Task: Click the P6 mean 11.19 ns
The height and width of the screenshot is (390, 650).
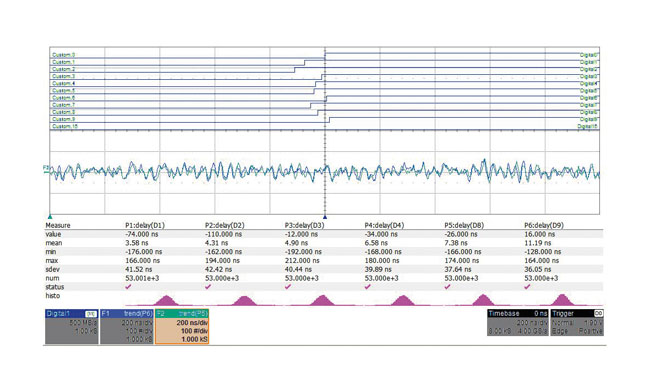Action: [x=538, y=243]
